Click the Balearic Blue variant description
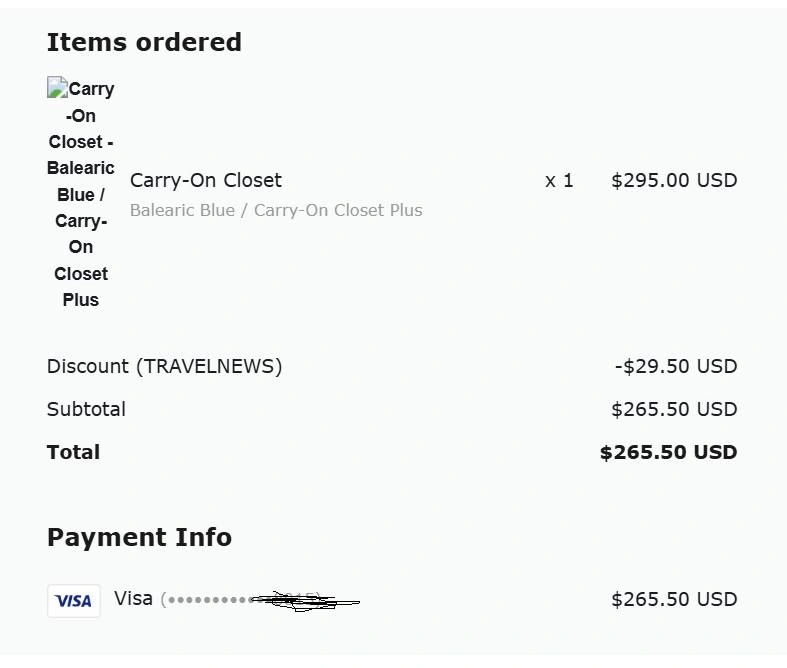This screenshot has width=787, height=668. point(276,210)
